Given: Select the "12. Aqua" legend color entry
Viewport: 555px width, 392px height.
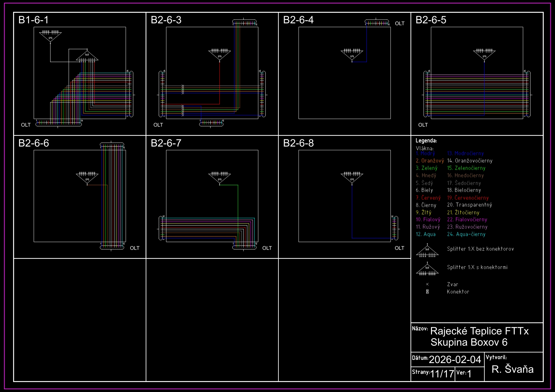Looking at the screenshot, I should [426, 234].
